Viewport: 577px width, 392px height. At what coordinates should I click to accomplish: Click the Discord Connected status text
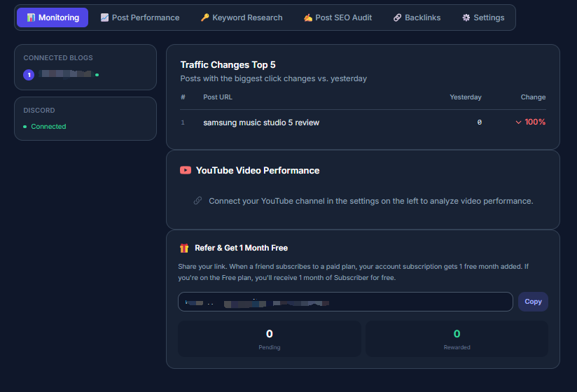48,127
